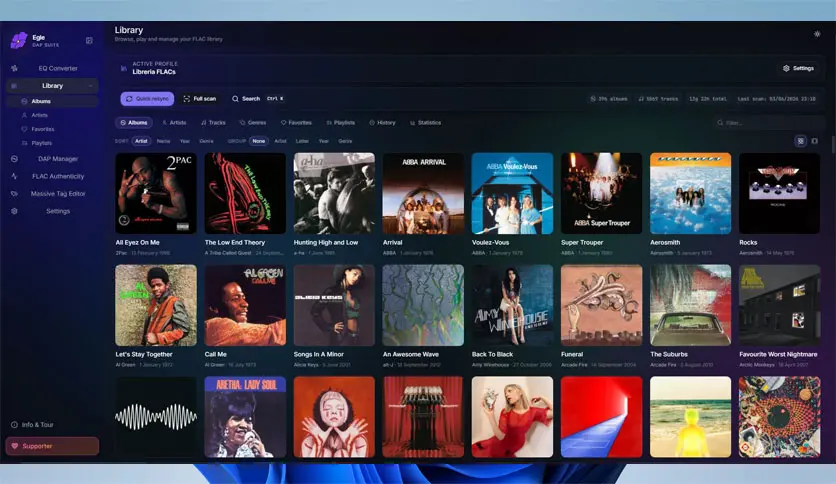Open DAP Manager from the sidebar

click(x=52, y=159)
